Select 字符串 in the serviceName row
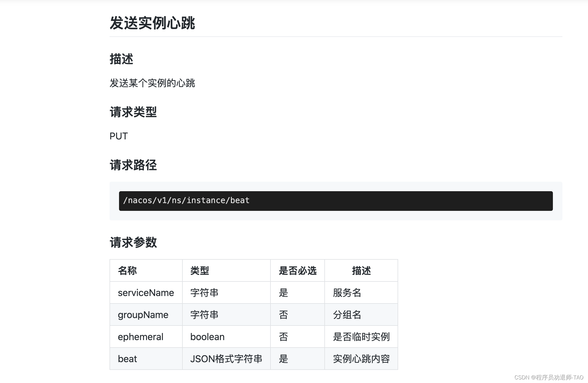Screen dimensions: 588x383 coord(226,292)
